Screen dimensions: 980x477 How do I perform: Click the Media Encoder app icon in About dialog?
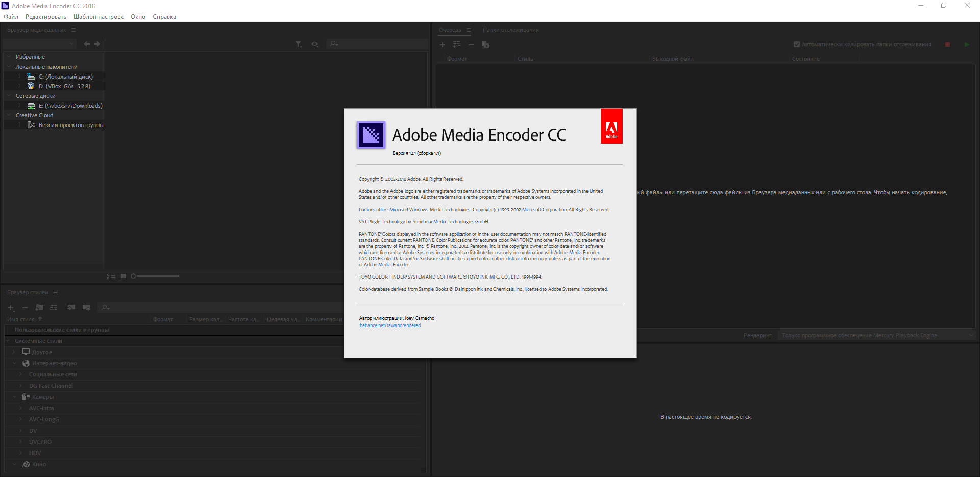coord(371,135)
